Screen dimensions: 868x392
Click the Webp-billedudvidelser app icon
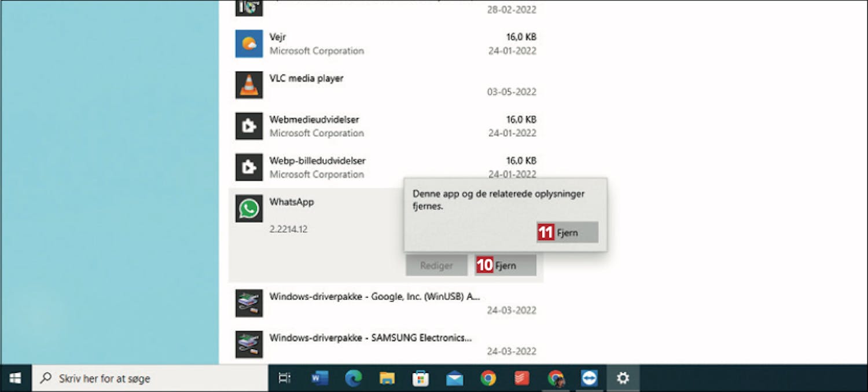coord(249,167)
